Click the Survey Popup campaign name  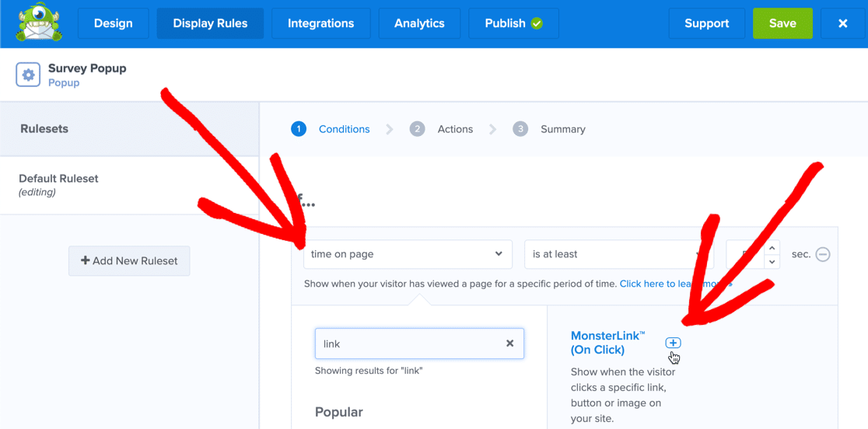[x=87, y=68]
